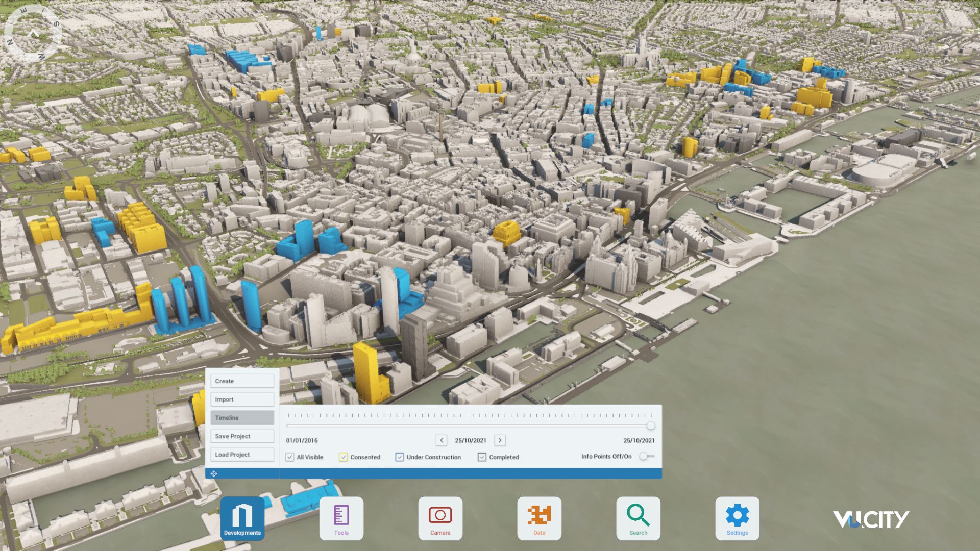Click the Create button
The image size is (980, 551).
click(x=242, y=381)
